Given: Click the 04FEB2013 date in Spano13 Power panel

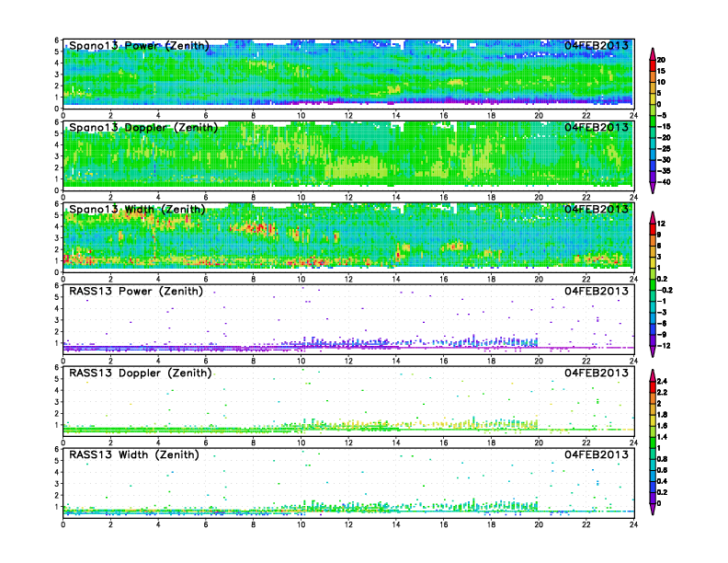Looking at the screenshot, I should point(597,45).
